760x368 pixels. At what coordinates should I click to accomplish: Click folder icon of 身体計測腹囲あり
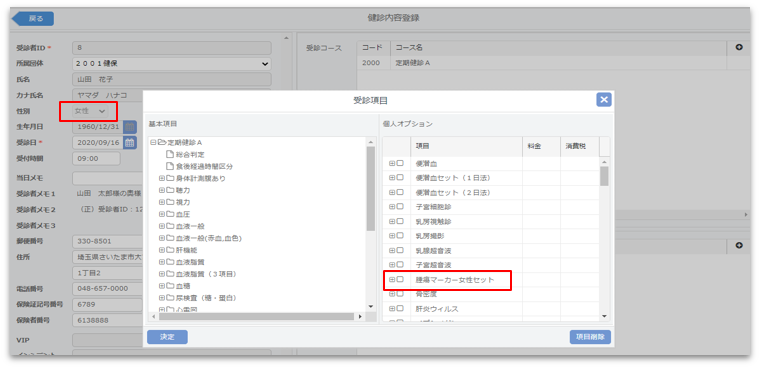click(x=170, y=178)
